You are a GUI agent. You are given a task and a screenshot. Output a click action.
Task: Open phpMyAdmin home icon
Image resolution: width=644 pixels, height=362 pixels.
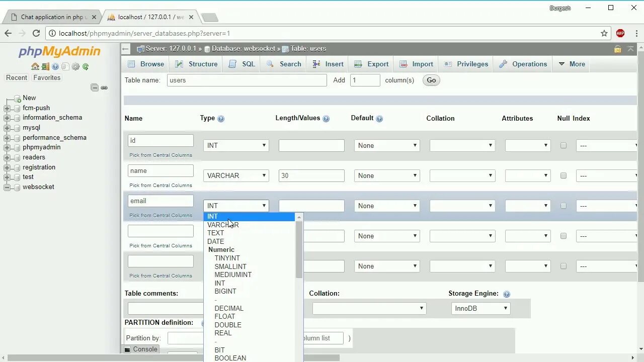[35, 66]
